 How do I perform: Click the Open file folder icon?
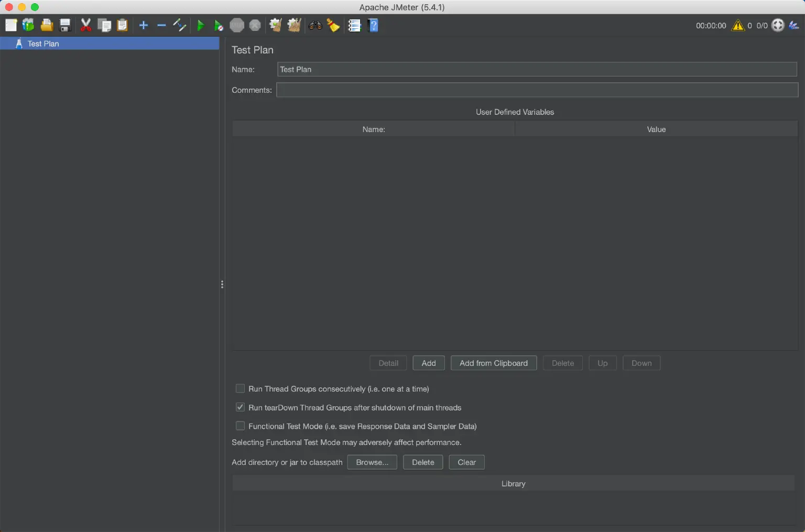click(x=47, y=25)
